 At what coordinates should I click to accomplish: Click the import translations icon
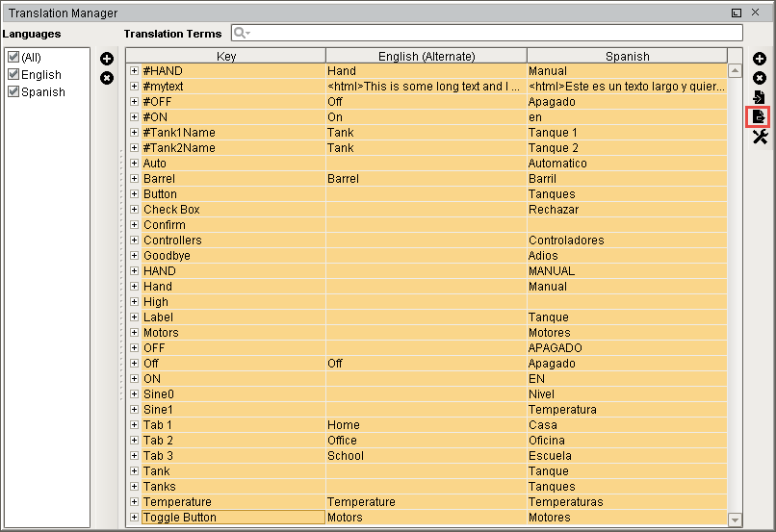[760, 97]
